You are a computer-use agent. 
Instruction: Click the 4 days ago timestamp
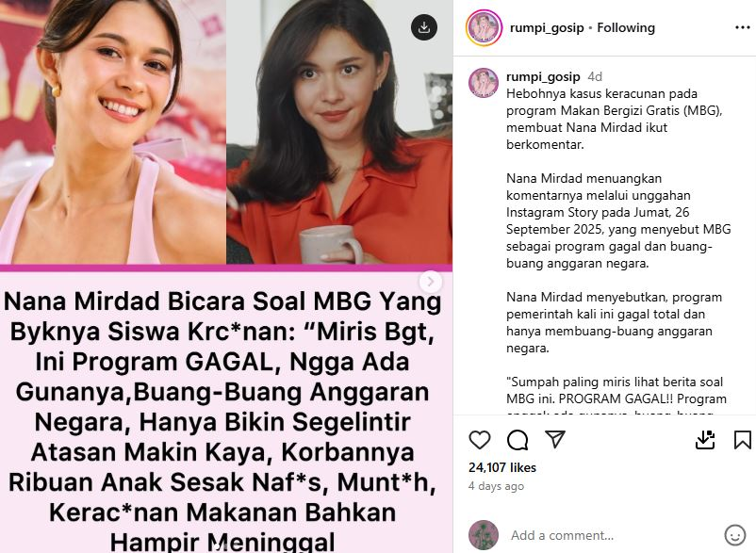point(496,486)
